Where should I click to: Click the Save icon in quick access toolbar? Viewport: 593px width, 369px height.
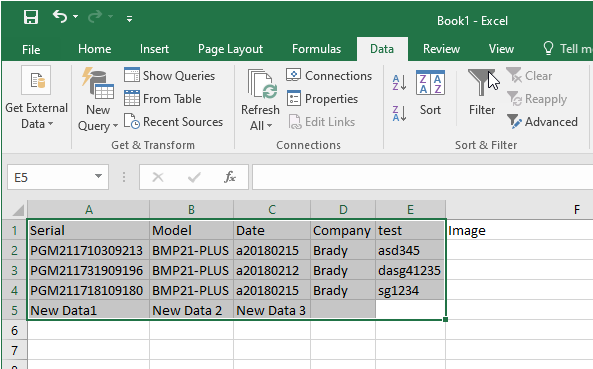pyautogui.click(x=31, y=17)
